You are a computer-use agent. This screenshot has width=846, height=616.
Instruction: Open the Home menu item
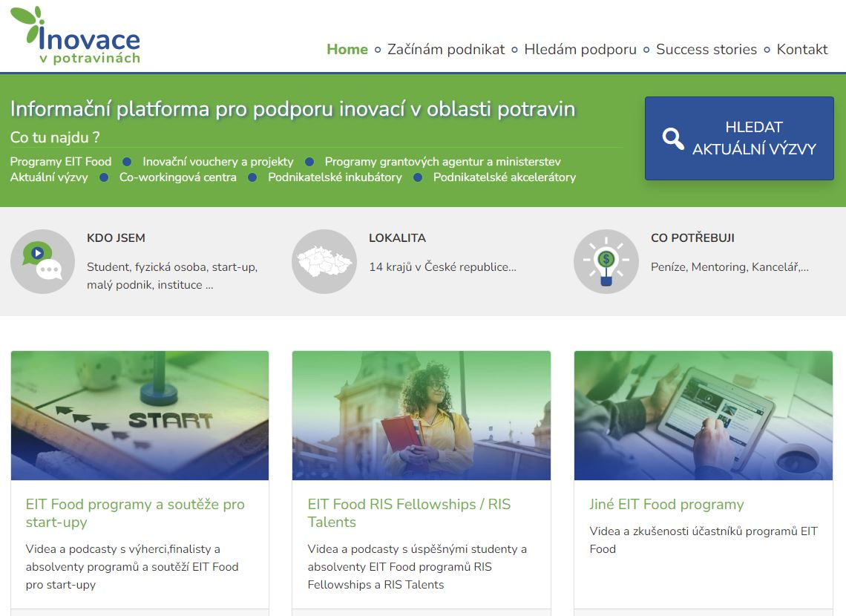[347, 49]
